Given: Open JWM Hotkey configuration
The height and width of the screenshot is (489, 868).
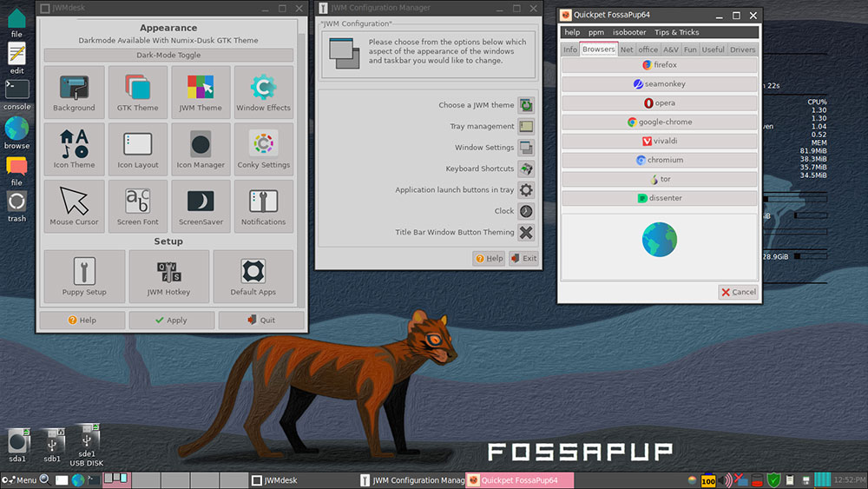Looking at the screenshot, I should (x=168, y=276).
